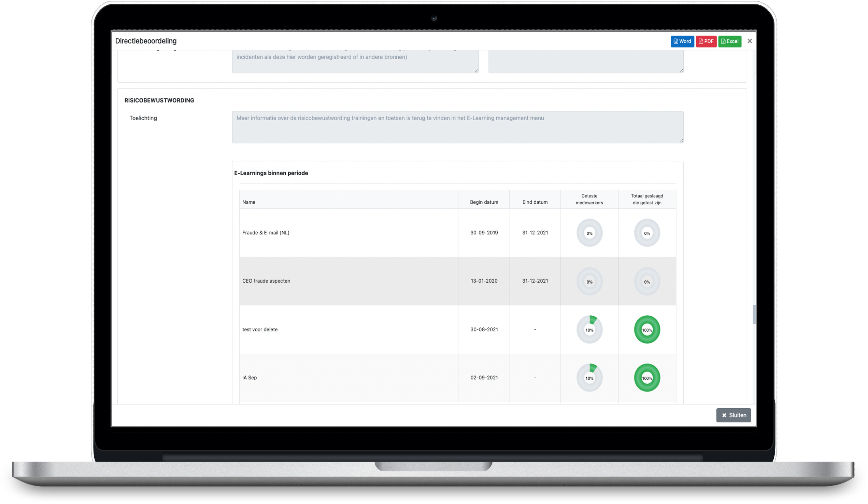
Task: Click Eind datum column header
Action: 535,202
